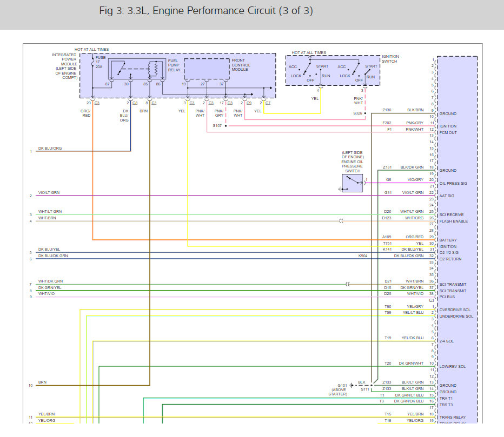Click circuit code Z130
The width and height of the screenshot is (504, 437).
point(387,110)
